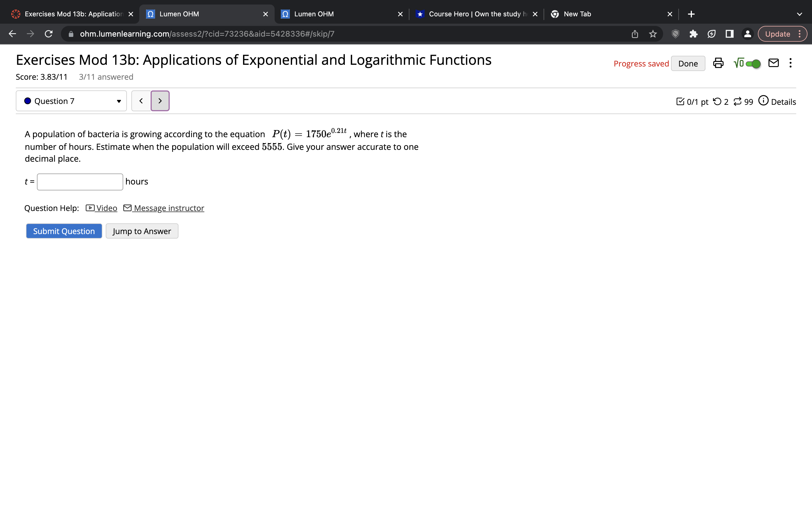
Task: Click the browser share icon in address bar
Action: point(634,34)
